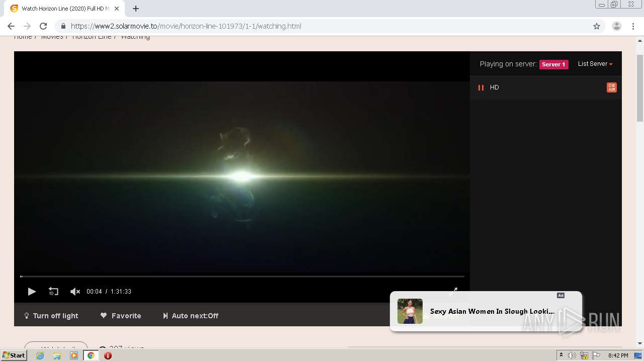Open the Home breadcrumb link
This screenshot has width=644, height=362.
pos(23,37)
